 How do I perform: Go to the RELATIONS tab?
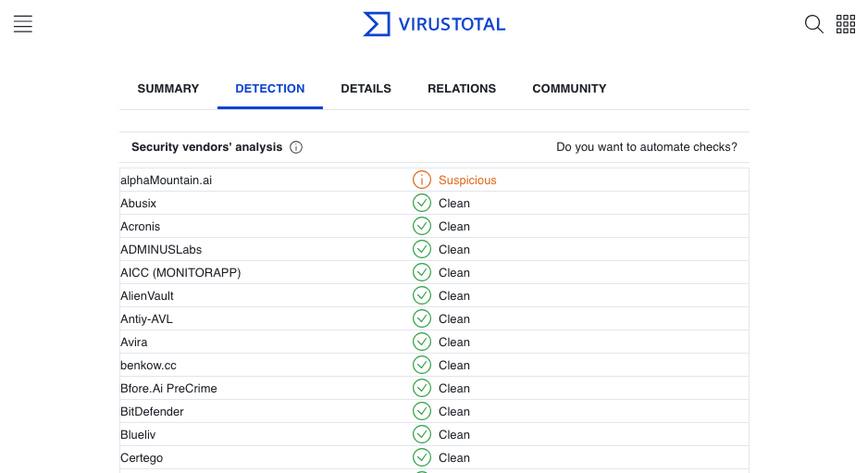(462, 89)
